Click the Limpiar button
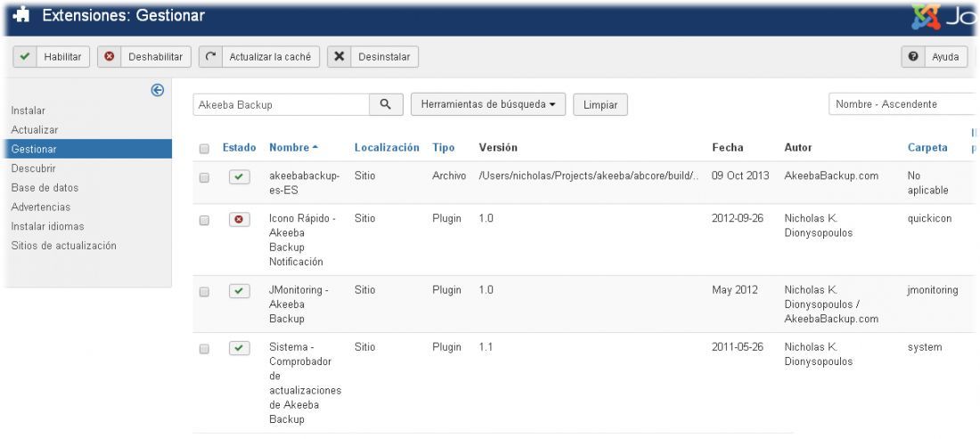The height and width of the screenshot is (439, 980). pos(600,105)
